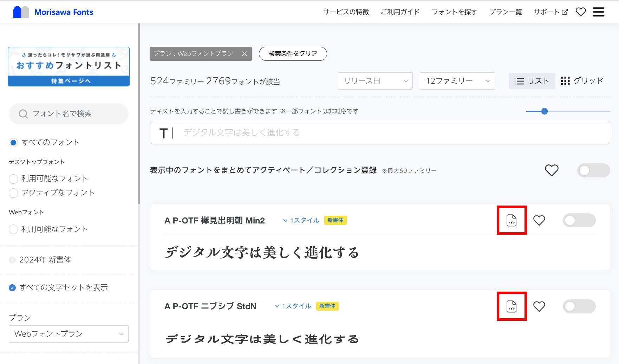Viewport: 619px width, 364px height.
Task: Select desktop 利用可能なフォント radio option
Action: (x=13, y=179)
